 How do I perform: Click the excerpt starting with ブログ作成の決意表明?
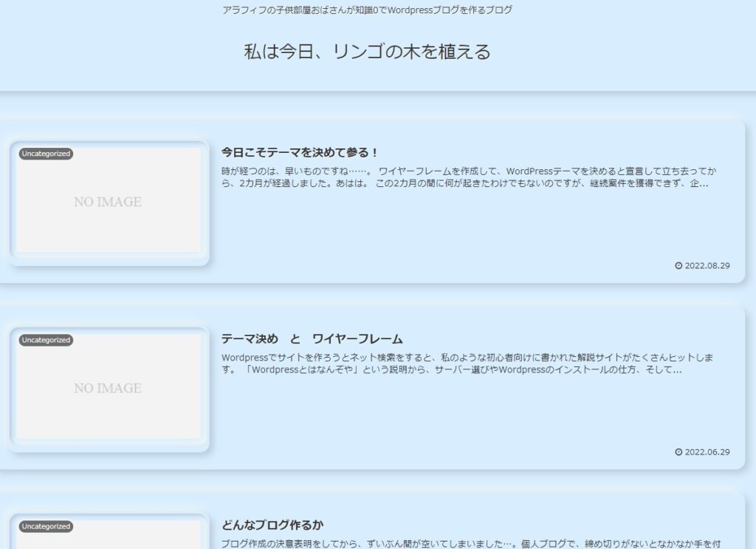(465, 544)
